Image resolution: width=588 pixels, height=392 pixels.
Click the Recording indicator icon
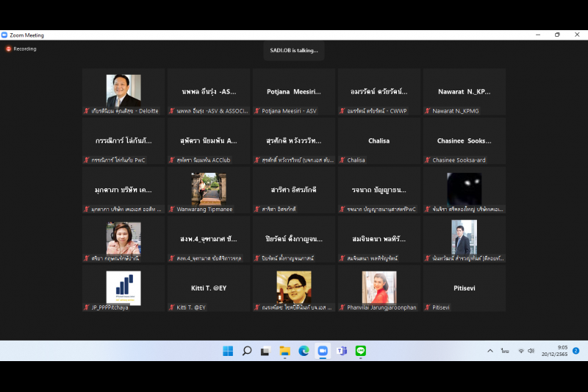coord(8,49)
